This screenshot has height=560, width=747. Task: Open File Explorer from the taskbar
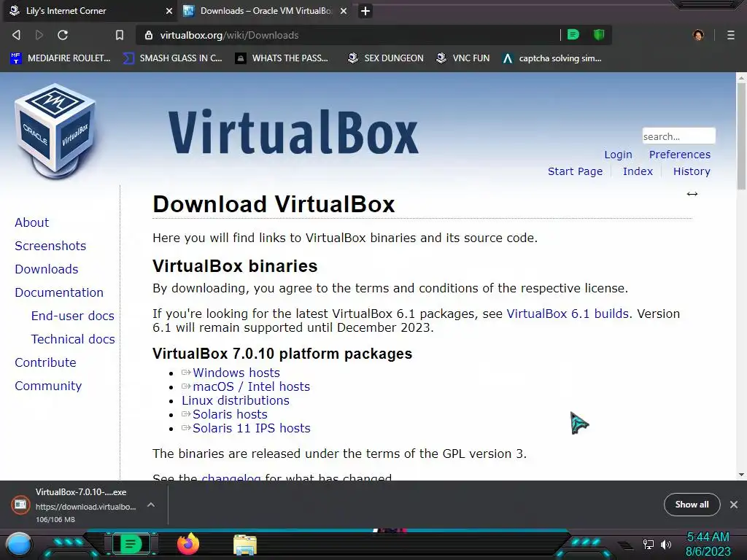point(245,545)
